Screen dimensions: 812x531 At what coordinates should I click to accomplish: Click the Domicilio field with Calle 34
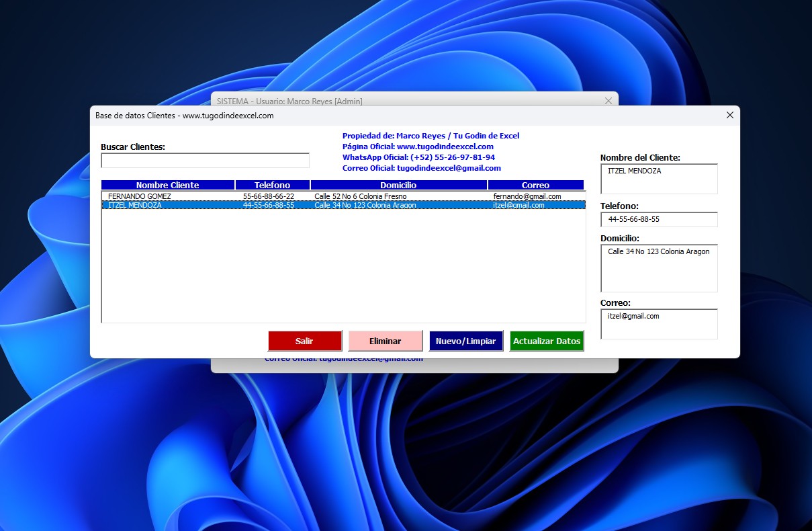658,268
